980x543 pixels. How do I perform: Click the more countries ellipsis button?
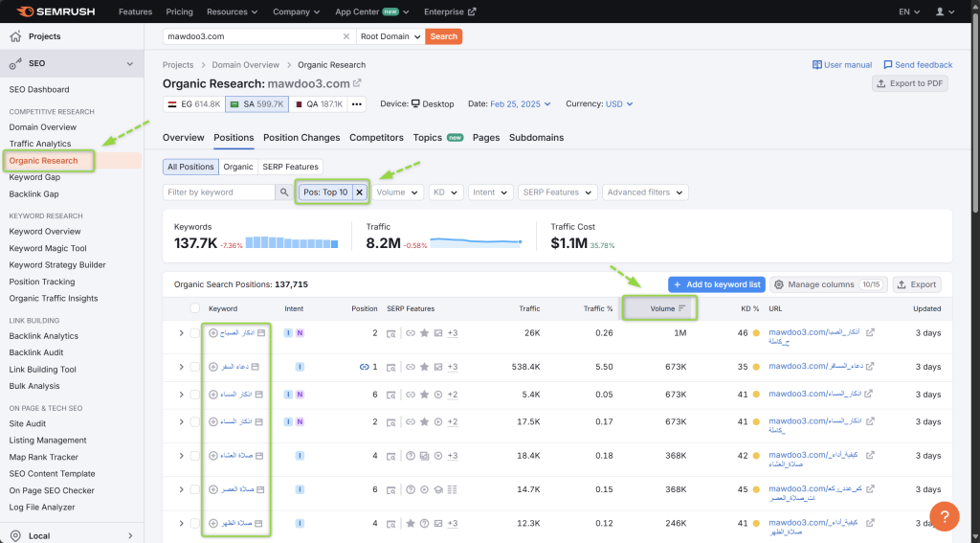[357, 103]
